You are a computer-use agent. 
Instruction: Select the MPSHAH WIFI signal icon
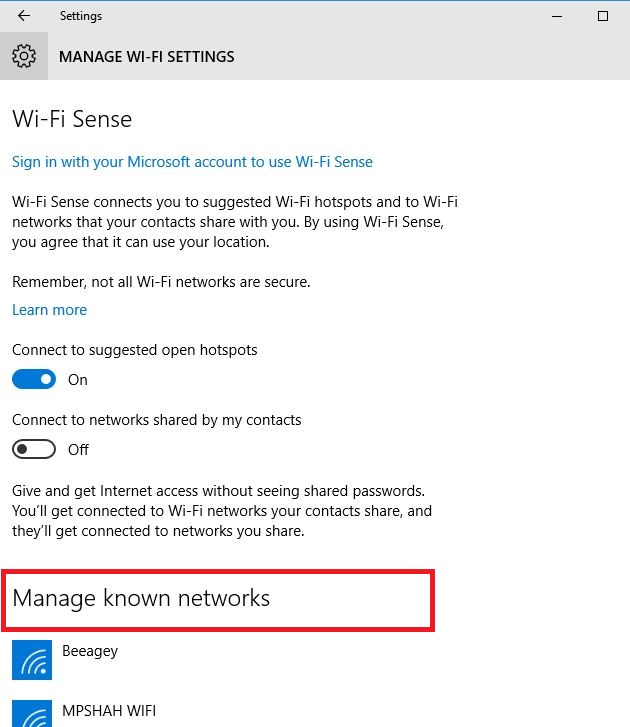[x=32, y=714]
